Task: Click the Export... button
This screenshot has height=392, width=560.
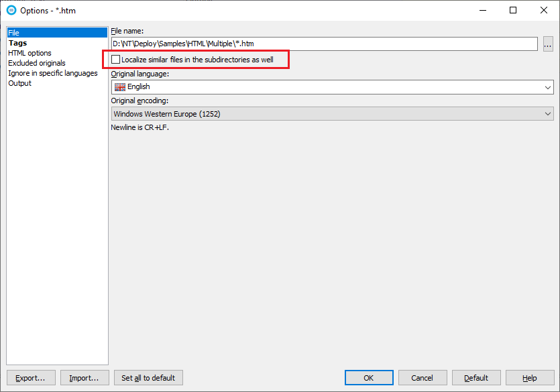Action: tap(31, 378)
